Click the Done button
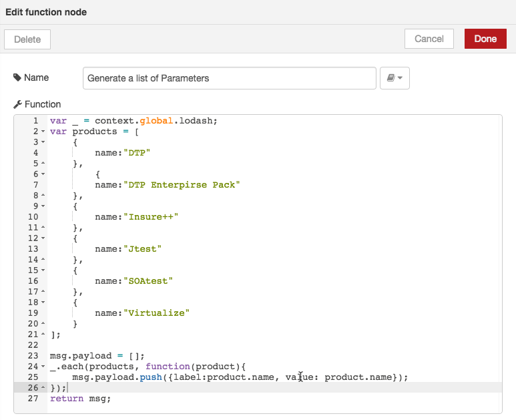 tap(485, 39)
